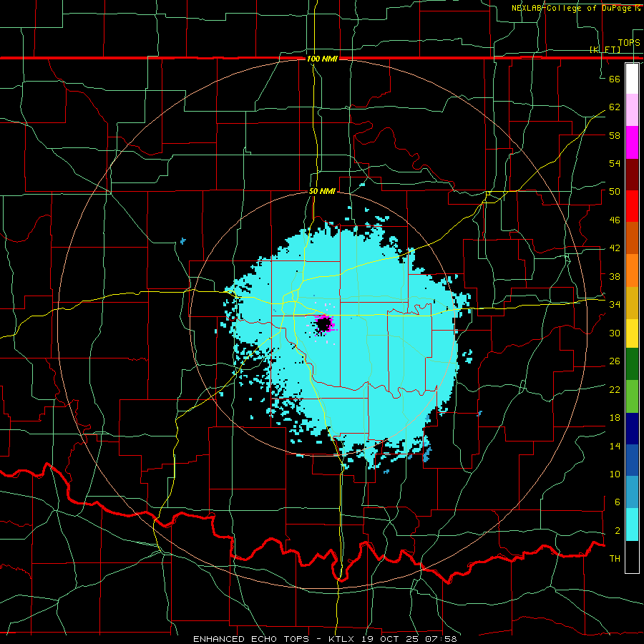Image resolution: width=644 pixels, height=644 pixels.
Task: Click the 19 OCT 25 date stamp
Action: coord(390,639)
